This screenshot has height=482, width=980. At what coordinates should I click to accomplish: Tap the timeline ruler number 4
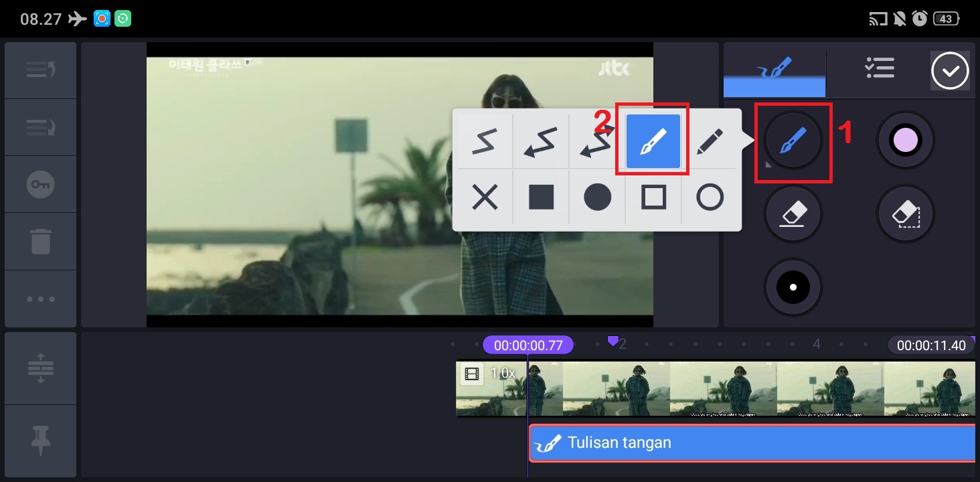click(817, 344)
